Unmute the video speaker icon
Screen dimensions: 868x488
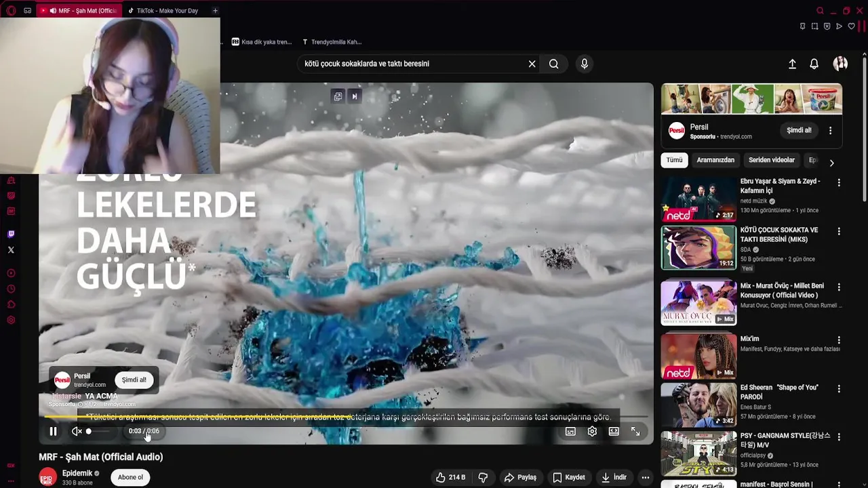(77, 431)
